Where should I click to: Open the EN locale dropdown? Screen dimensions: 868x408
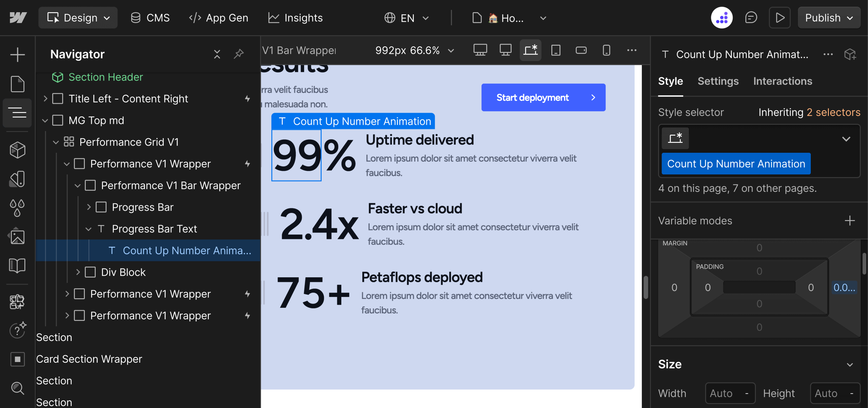(407, 17)
